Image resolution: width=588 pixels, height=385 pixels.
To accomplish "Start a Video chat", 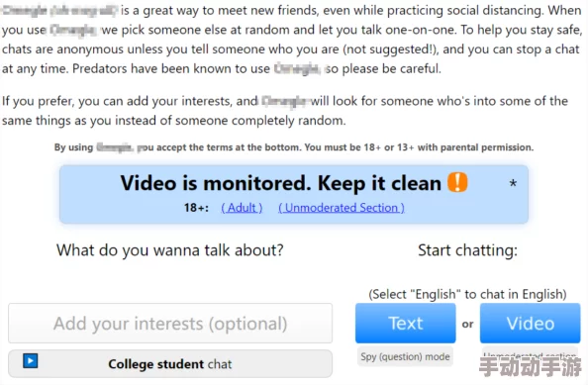I will (x=530, y=324).
